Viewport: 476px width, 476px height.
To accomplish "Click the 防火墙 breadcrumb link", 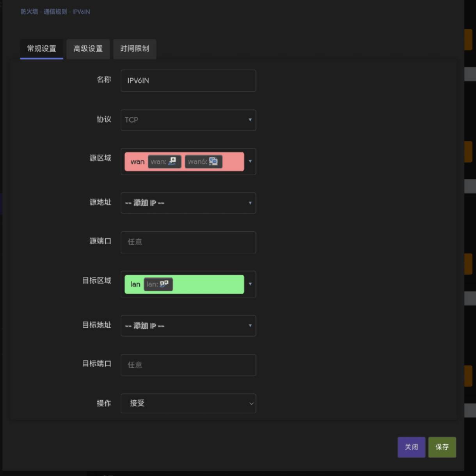I will click(x=29, y=12).
